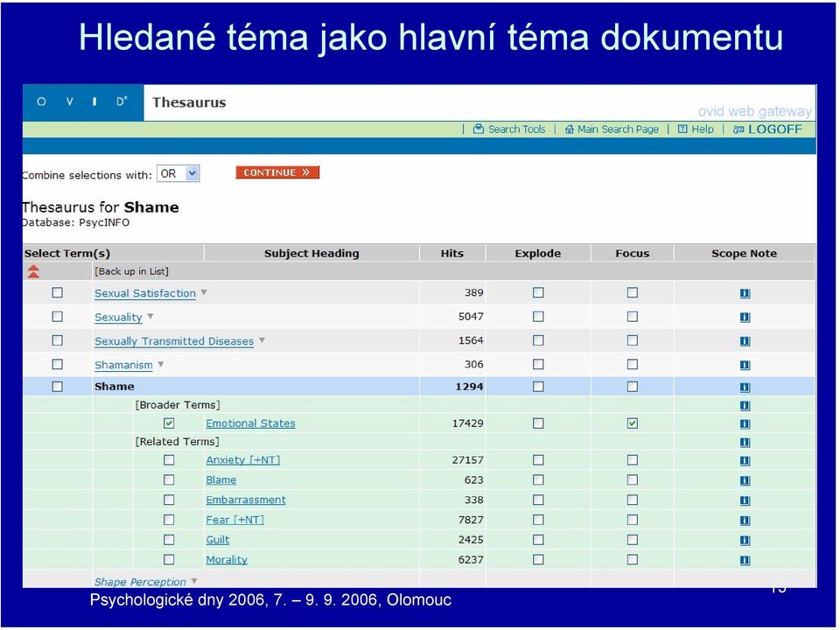
Task: Open the Fear [+NT] link
Action: tap(235, 520)
